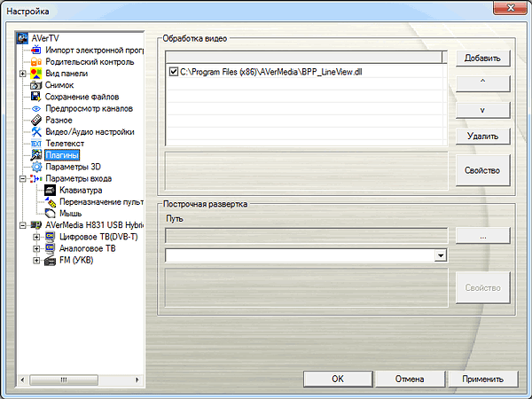
Task: Click the remote reassignment icon
Action: tap(51, 201)
